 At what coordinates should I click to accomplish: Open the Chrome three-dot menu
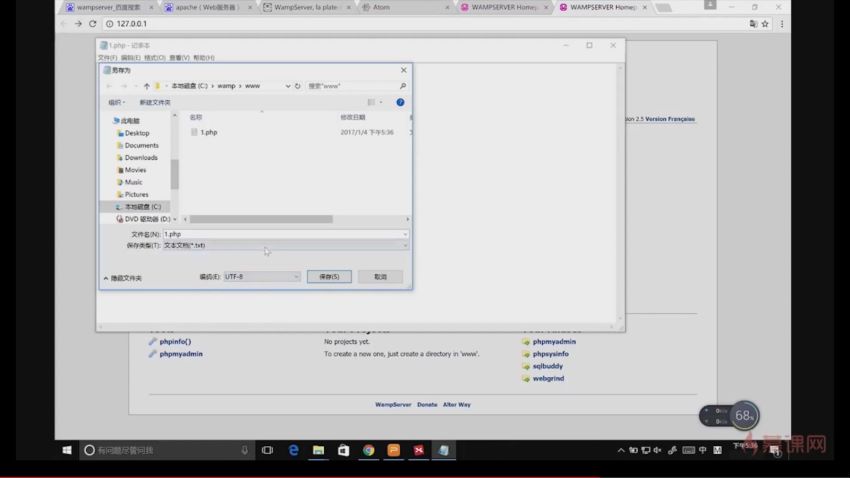tap(782, 24)
